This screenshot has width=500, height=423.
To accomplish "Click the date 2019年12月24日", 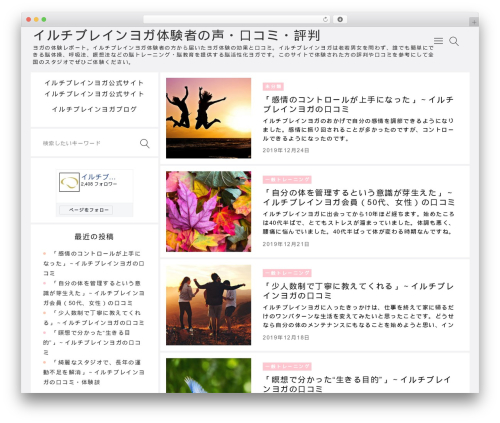I will [x=286, y=150].
